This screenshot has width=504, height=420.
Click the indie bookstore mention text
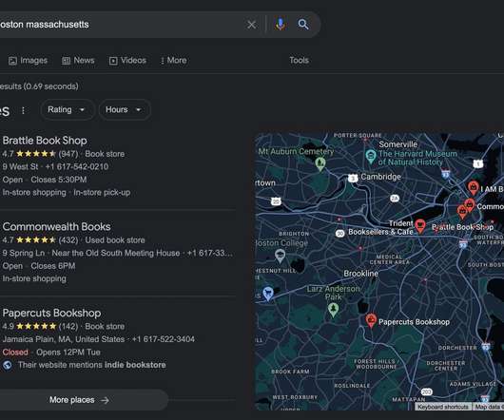click(x=135, y=365)
